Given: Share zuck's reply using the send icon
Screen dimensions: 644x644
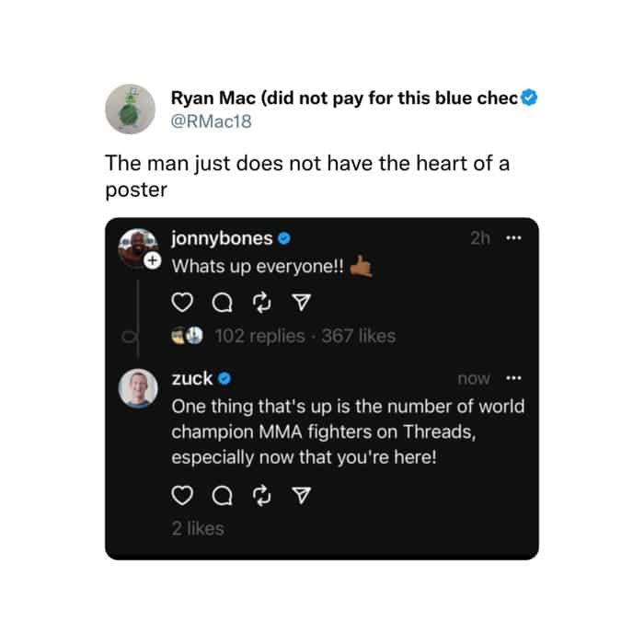Looking at the screenshot, I should pos(301,496).
